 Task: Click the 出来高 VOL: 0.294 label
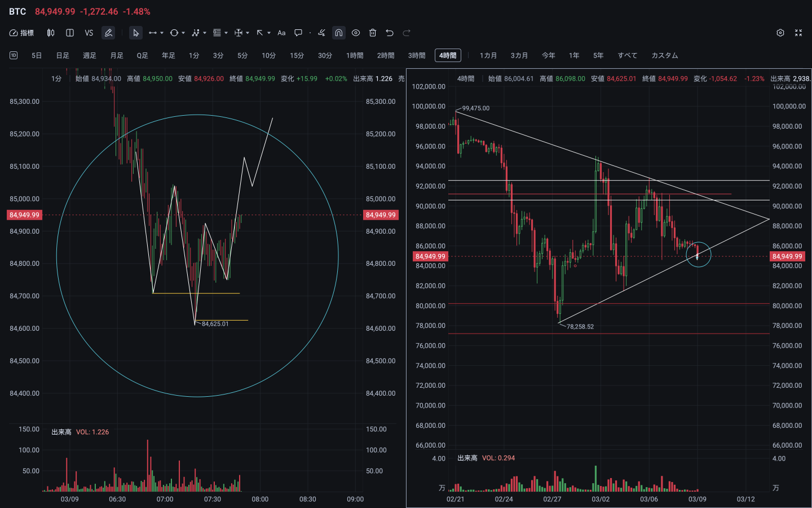[486, 458]
